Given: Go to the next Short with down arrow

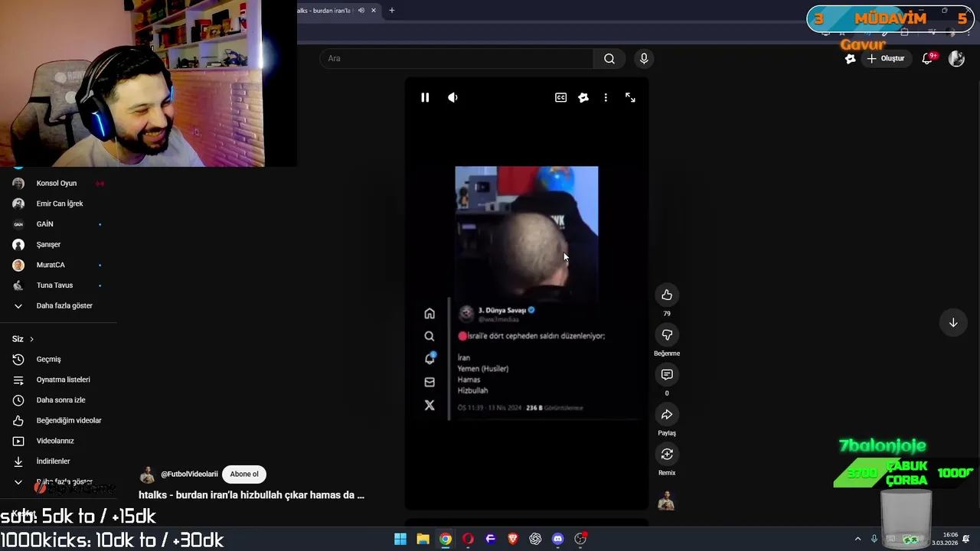Looking at the screenshot, I should [953, 323].
